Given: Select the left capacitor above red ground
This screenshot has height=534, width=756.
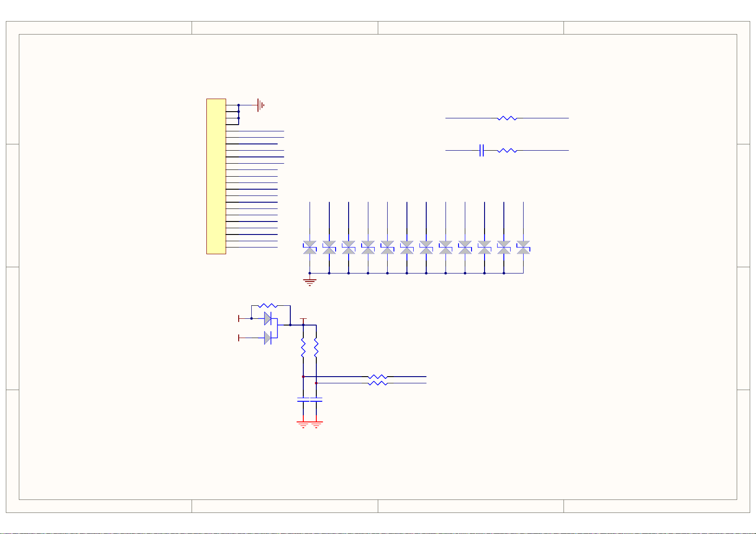Looking at the screenshot, I should 303,399.
